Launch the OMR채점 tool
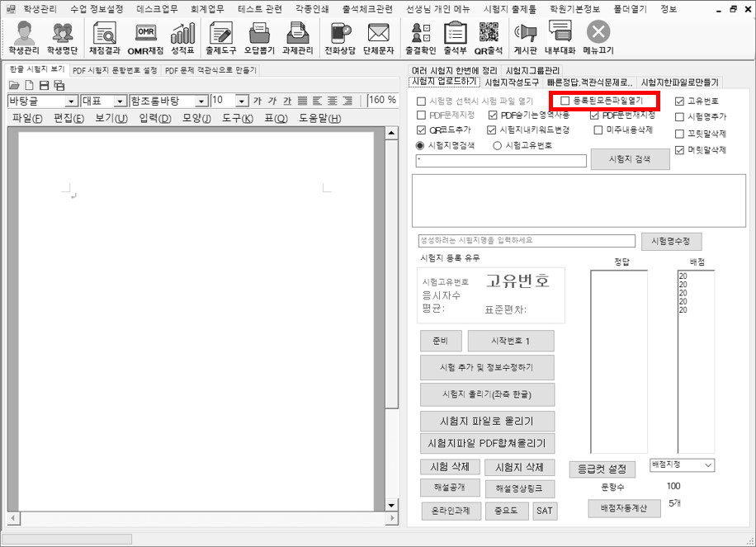 [x=145, y=38]
